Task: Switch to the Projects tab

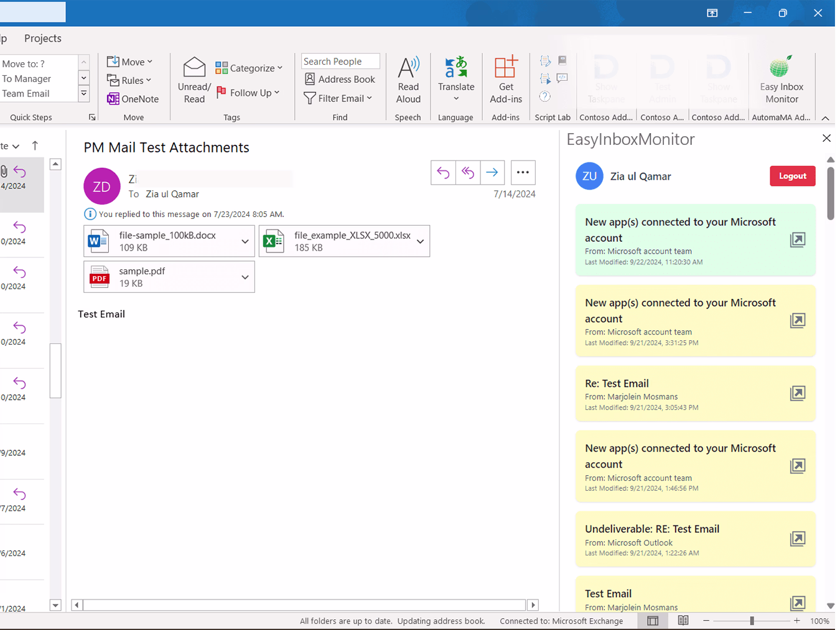Action: 43,38
